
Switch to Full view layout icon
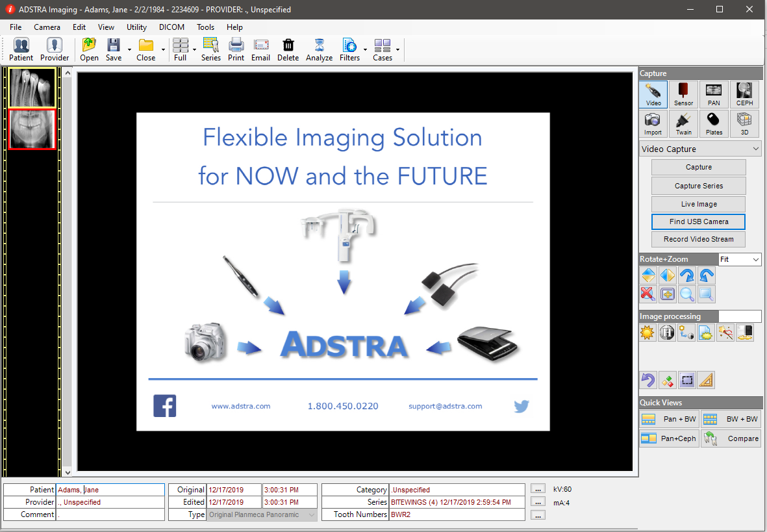180,49
